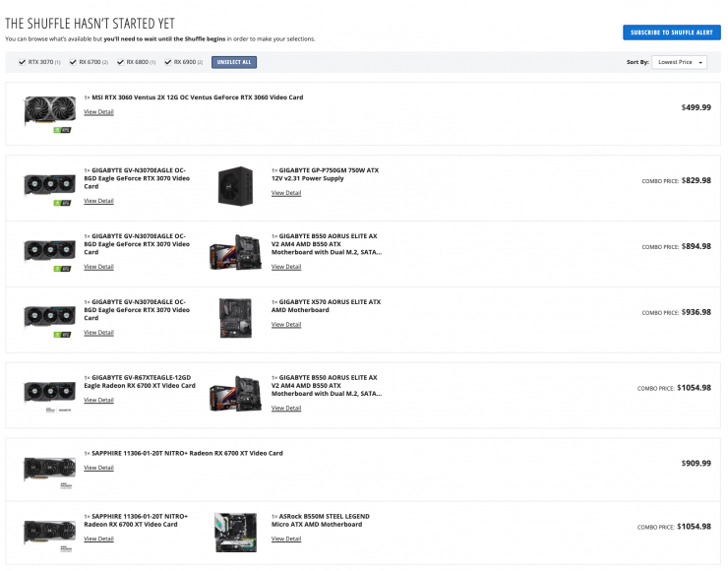Viewport: 728px width, 571px height.
Task: Click the GIGABYTE X570 AORUS ELITE title
Action: [x=326, y=306]
